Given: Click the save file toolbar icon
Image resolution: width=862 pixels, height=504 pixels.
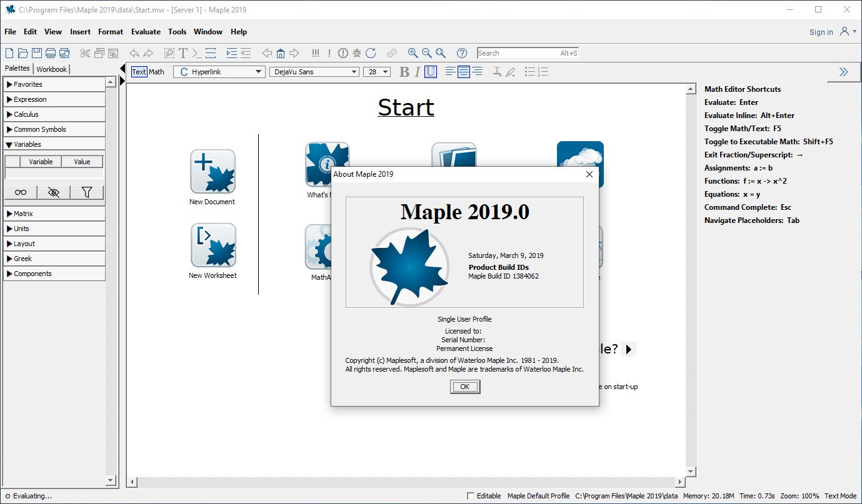Looking at the screenshot, I should 37,53.
